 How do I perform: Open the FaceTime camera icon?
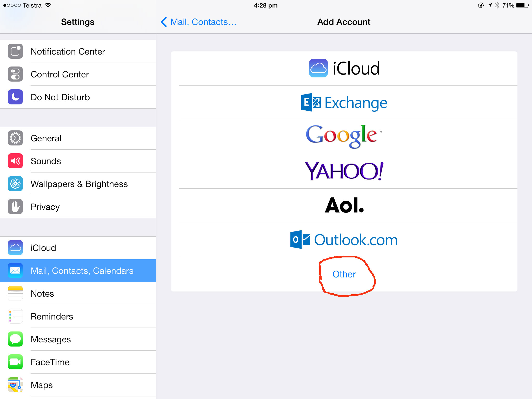pyautogui.click(x=15, y=362)
